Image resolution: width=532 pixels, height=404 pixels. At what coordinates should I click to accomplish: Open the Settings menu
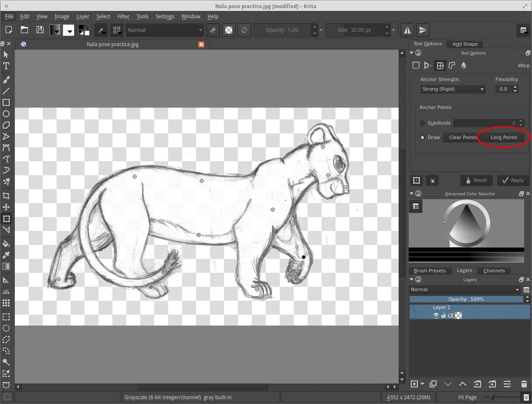165,16
